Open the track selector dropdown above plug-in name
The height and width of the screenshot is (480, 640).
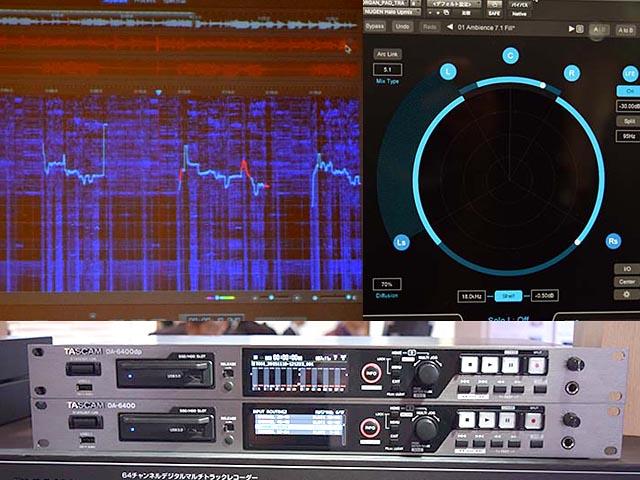386,3
